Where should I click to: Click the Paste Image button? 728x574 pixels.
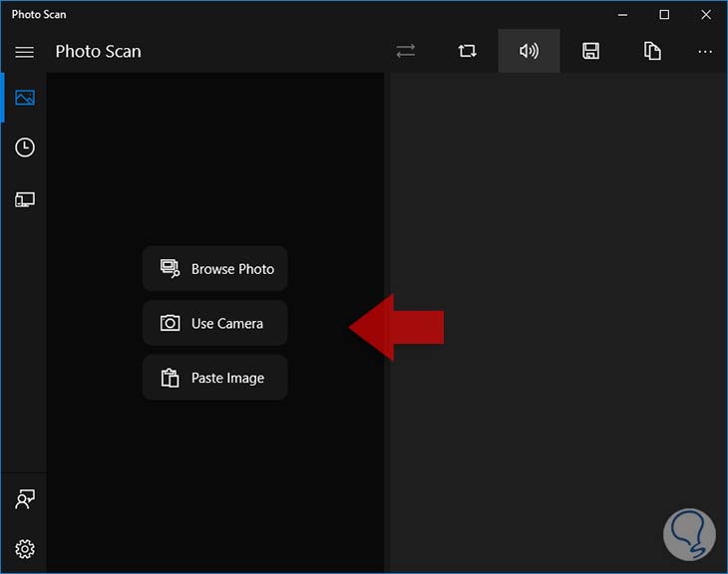tap(214, 378)
